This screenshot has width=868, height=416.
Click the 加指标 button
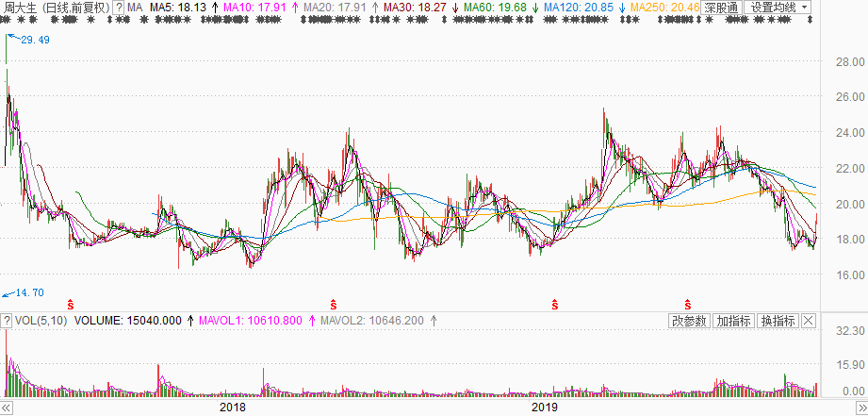tap(733, 321)
